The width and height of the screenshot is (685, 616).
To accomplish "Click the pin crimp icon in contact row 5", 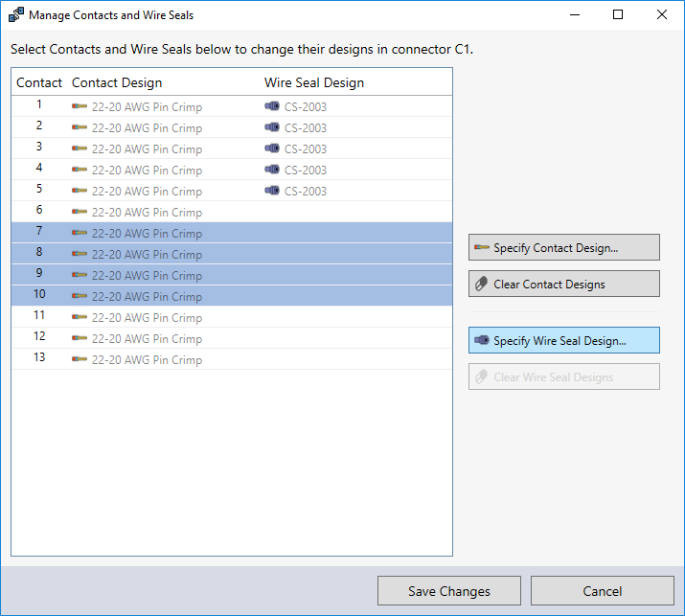I will (80, 191).
